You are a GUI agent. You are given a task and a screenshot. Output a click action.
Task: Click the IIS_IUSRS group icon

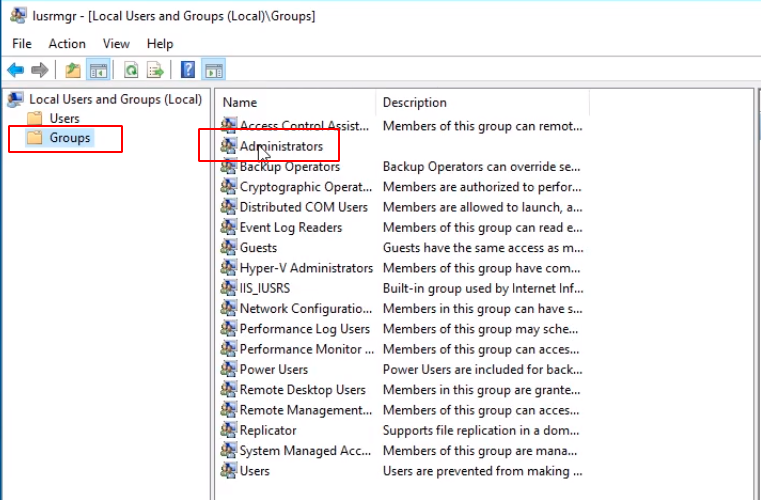coord(229,288)
